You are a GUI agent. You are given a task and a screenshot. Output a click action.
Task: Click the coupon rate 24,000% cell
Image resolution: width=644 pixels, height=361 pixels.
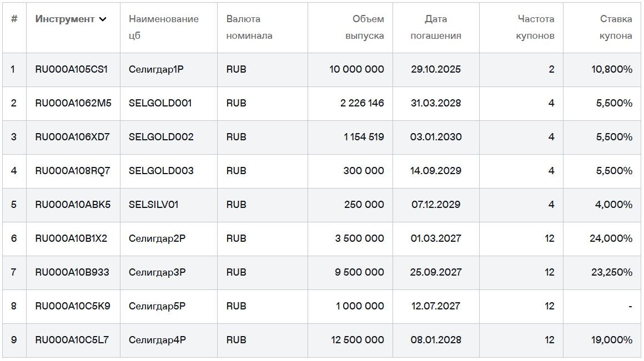[611, 238]
